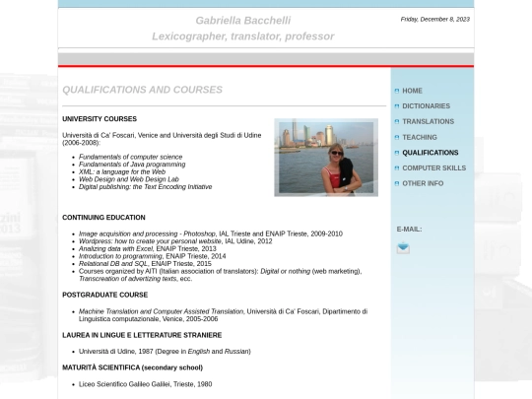532x399 pixels.
Task: Go to the OTHER INFO page
Action: pyautogui.click(x=423, y=183)
